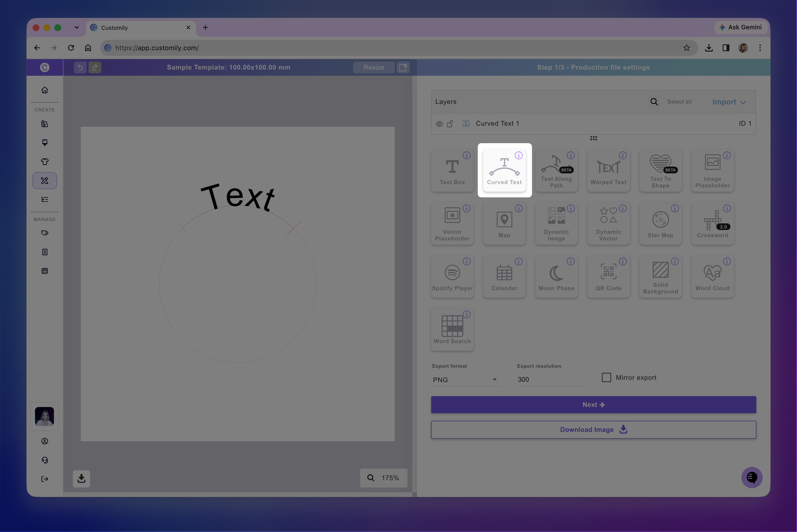Open a new browser tab
Image resolution: width=797 pixels, height=532 pixels.
[205, 27]
